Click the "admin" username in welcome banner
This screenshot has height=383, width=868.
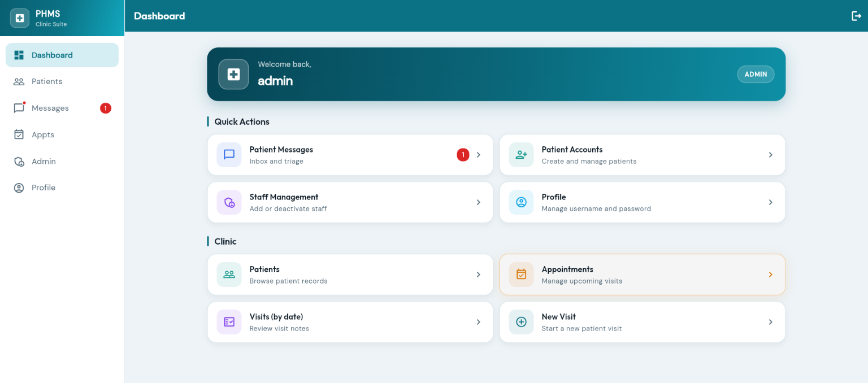coord(275,81)
